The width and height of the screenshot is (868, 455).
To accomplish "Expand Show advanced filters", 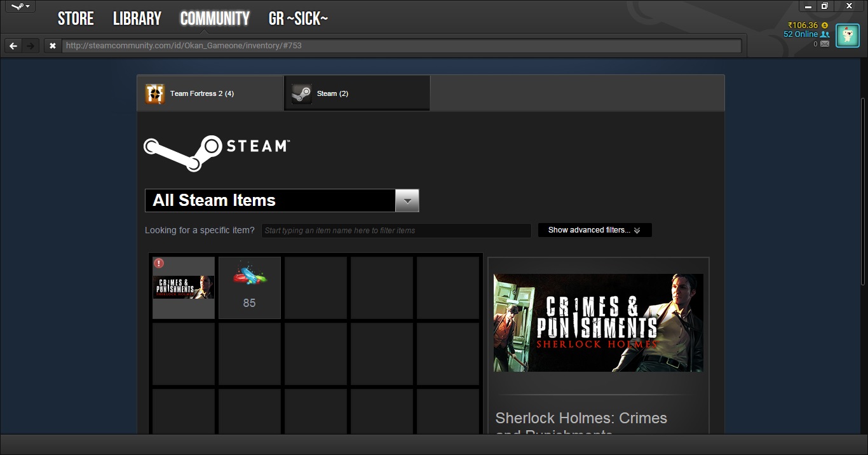I will [x=594, y=230].
